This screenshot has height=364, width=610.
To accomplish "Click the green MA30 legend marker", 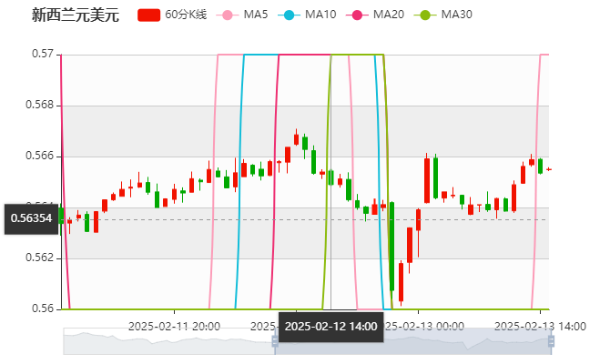I will (x=424, y=15).
